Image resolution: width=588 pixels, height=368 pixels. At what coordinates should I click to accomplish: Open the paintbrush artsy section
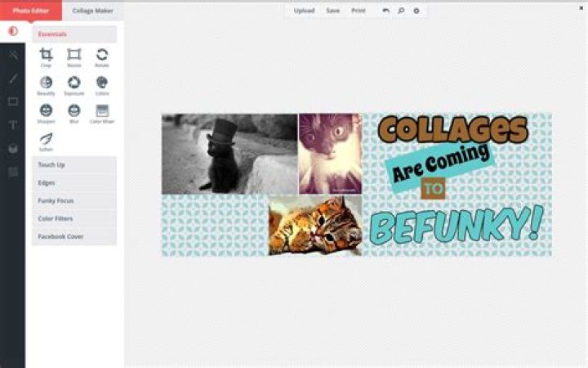point(13,79)
